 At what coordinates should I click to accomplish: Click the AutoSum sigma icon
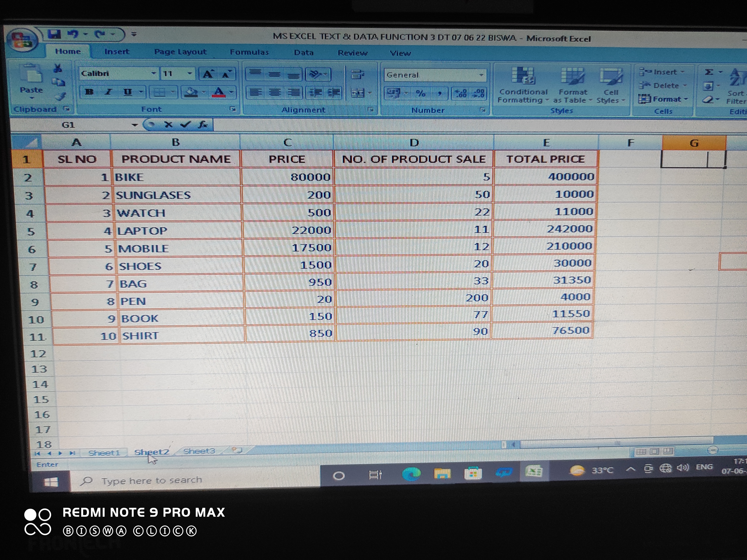coord(709,72)
